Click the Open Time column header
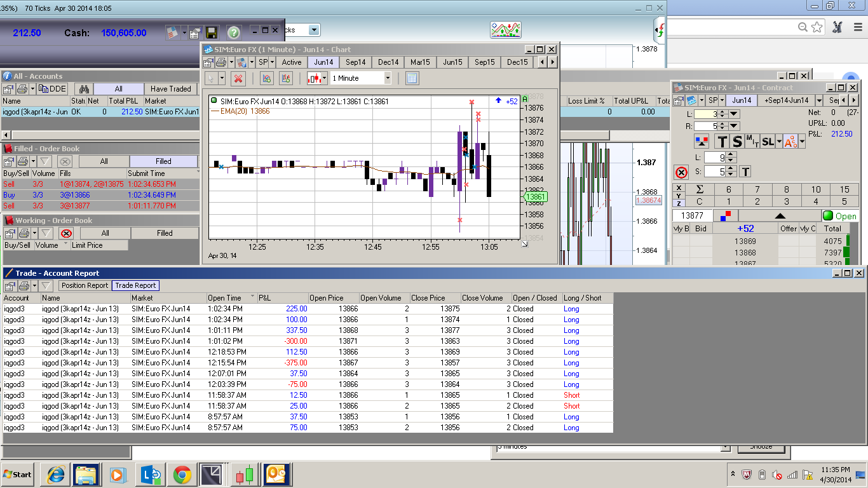Screen dimensions: 868x488 point(232,297)
